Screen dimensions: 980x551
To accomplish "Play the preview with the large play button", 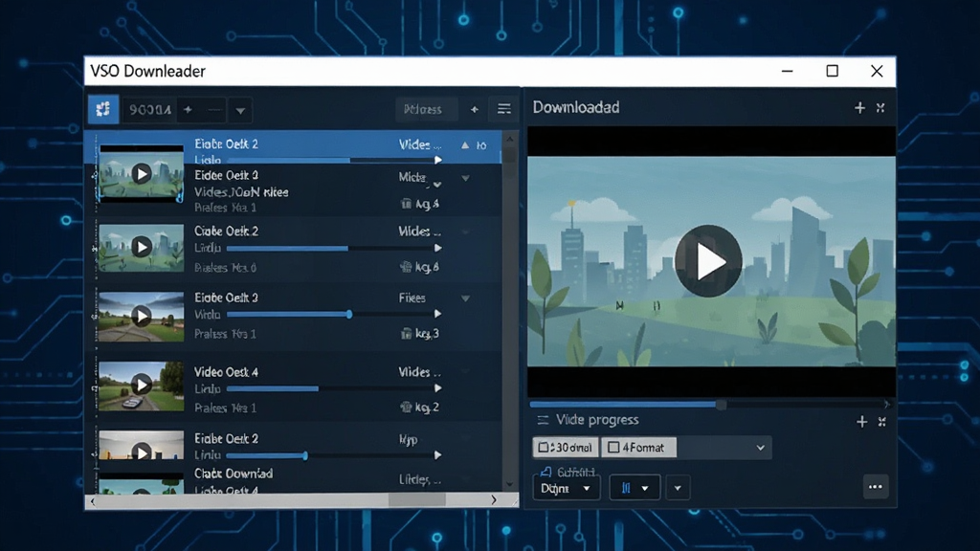I will tap(709, 261).
